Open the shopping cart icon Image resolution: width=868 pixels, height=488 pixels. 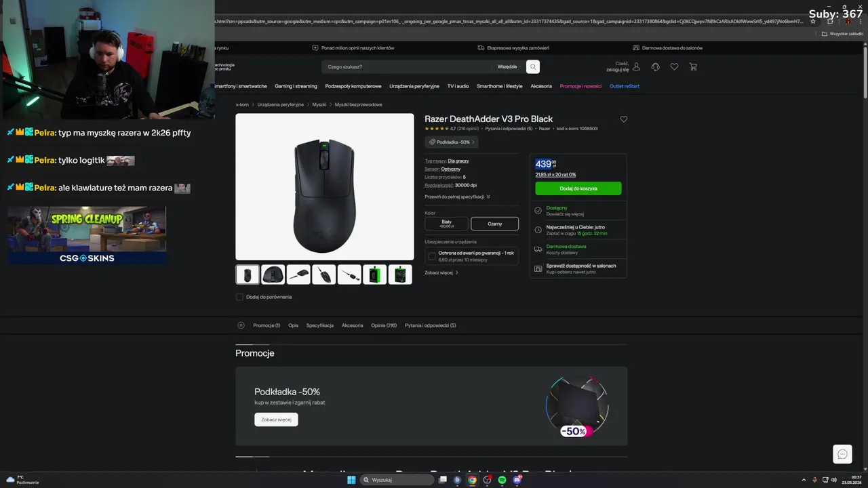click(x=693, y=66)
